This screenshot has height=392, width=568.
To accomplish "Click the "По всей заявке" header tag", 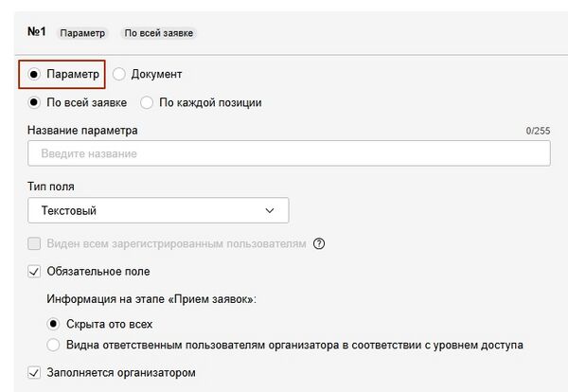I will (159, 32).
